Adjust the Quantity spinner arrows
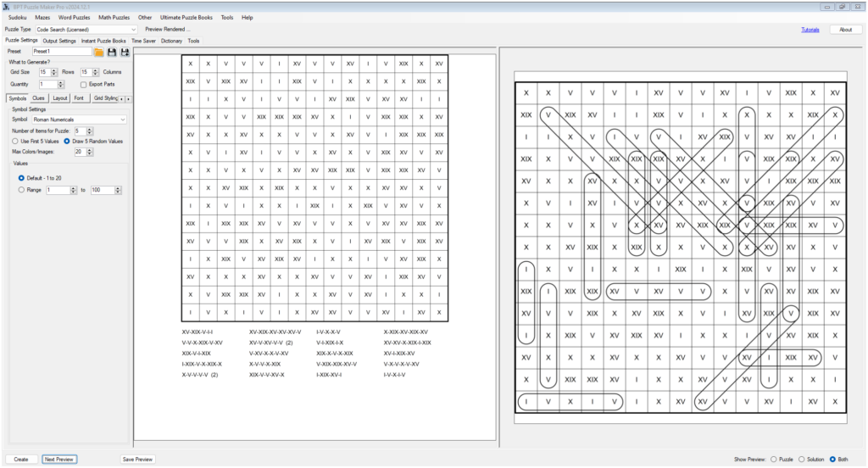 [60, 85]
